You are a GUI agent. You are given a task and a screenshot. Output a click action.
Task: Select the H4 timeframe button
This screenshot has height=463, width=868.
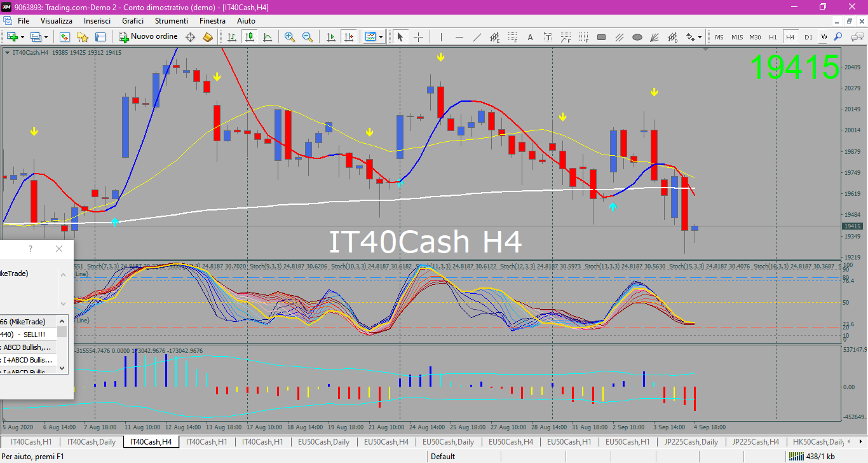point(790,37)
